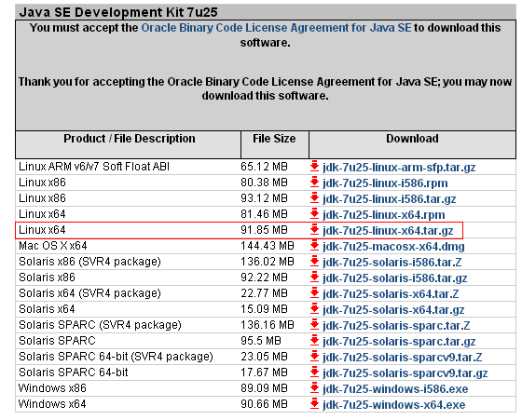Click the download arrow icon beside jdk-7u25-linux-i586.rpm
The width and height of the screenshot is (522, 420).
(314, 182)
